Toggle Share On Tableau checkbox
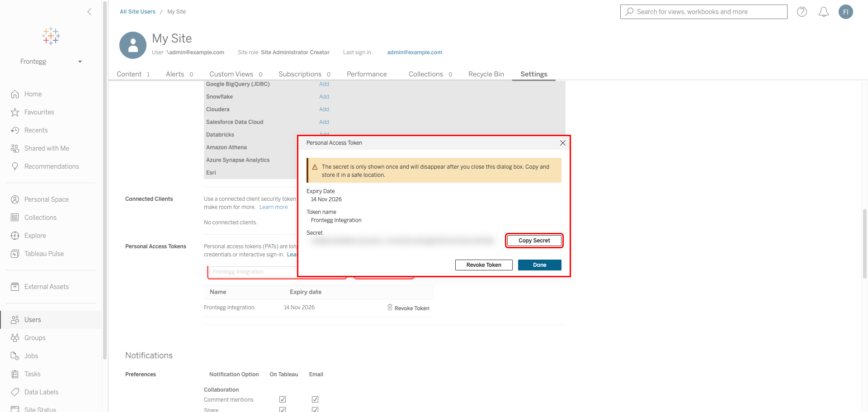 [x=283, y=410]
